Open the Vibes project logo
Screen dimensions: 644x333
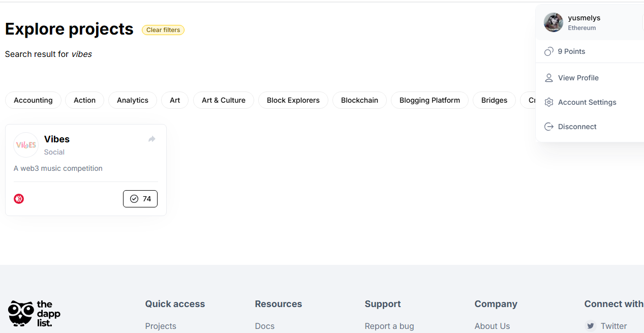(26, 145)
